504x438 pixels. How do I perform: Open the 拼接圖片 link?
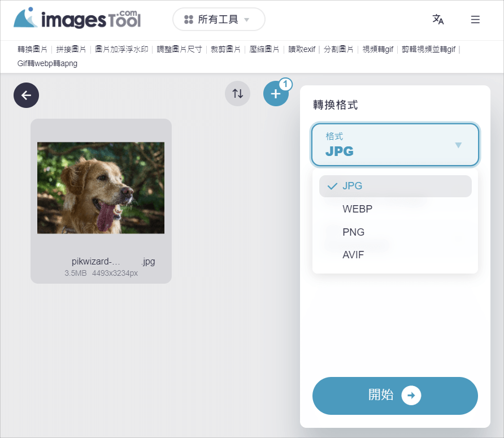click(x=71, y=49)
